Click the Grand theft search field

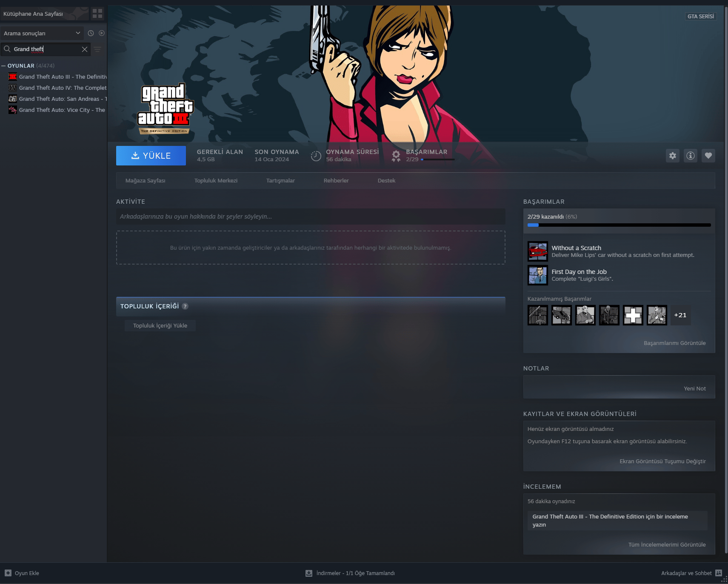pos(46,49)
